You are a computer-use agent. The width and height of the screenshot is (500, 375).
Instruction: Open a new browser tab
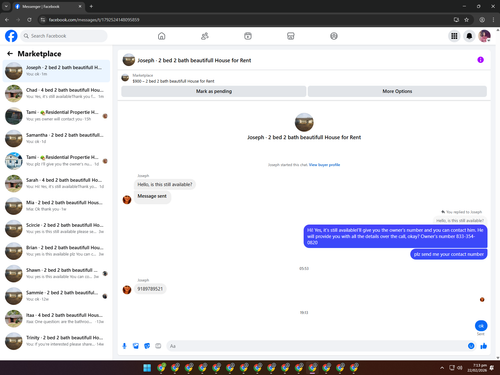coord(91,6)
